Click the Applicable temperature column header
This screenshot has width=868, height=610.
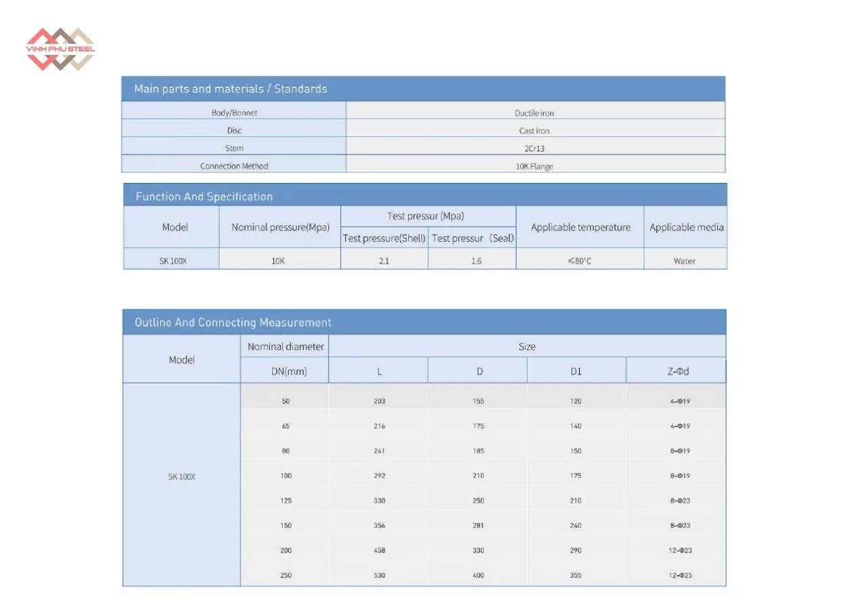point(580,228)
